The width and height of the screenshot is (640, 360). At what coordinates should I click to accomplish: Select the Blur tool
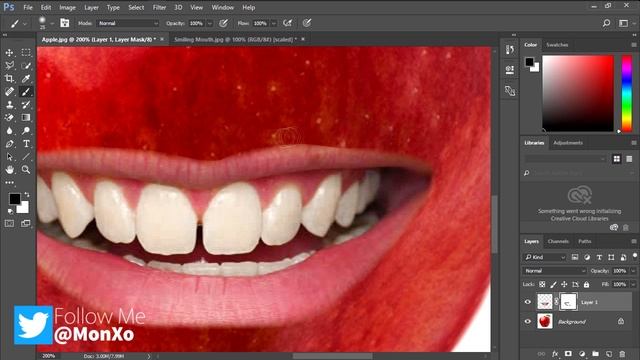click(x=9, y=131)
